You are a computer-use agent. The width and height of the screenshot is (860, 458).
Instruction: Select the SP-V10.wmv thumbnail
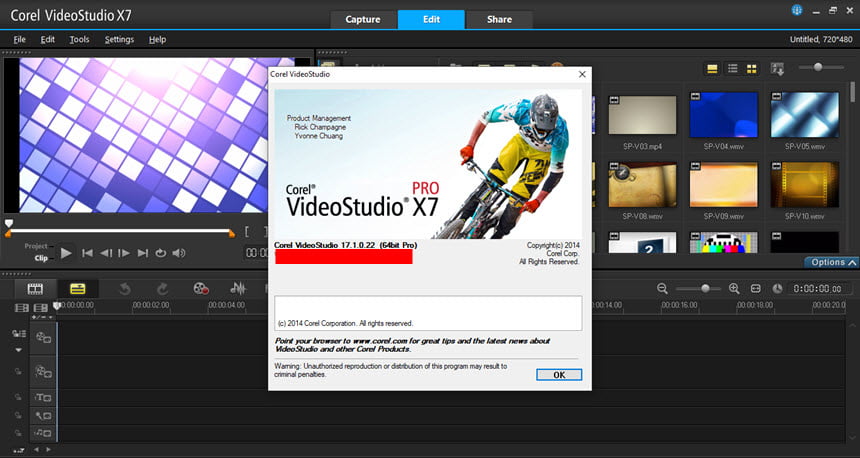coord(805,185)
